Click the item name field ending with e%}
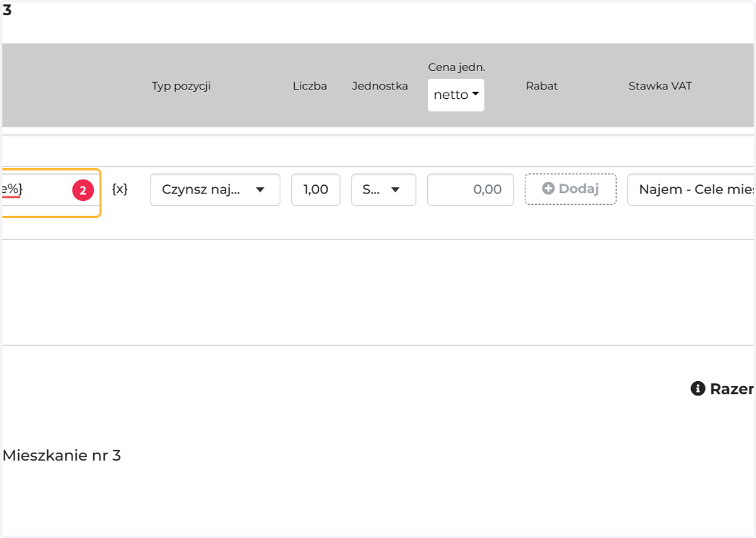Viewport: 756px width, 538px height. [x=50, y=190]
